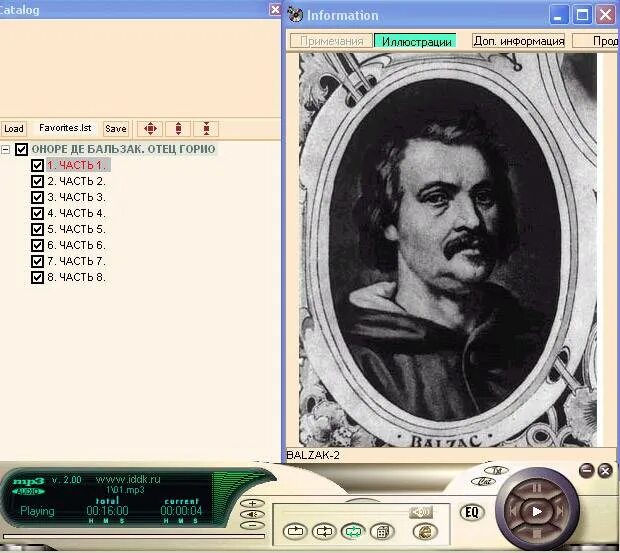Select track 3. ЧАСТЬ 3.
620x553 pixels.
(x=77, y=197)
